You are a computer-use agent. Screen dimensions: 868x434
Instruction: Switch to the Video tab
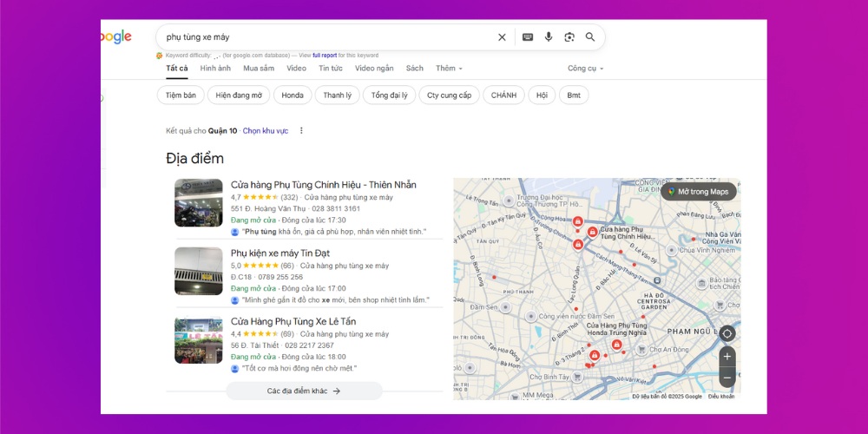(x=296, y=68)
